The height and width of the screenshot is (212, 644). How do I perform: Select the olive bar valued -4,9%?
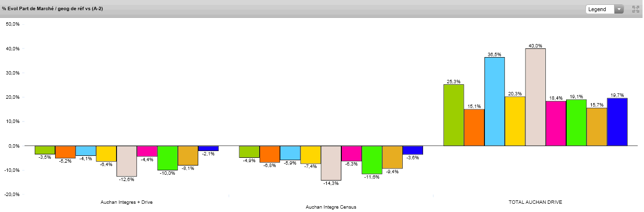[249, 151]
